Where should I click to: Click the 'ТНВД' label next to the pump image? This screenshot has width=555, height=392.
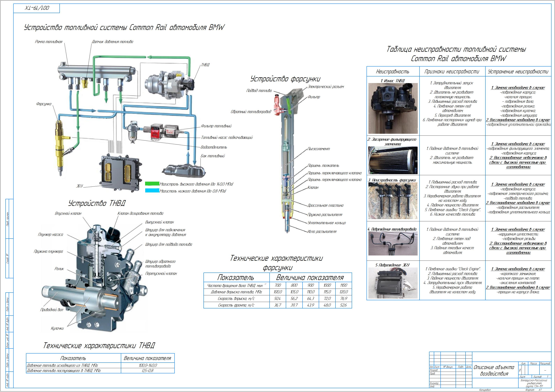205,65
